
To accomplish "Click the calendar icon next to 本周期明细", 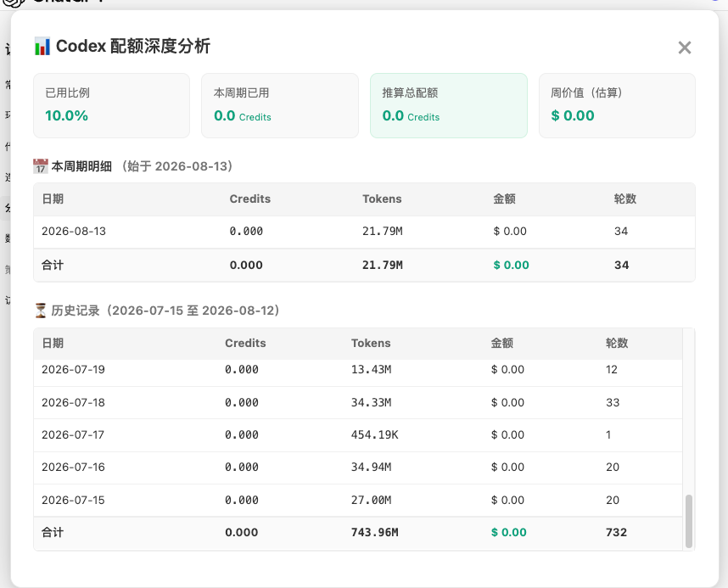I will pos(41,166).
